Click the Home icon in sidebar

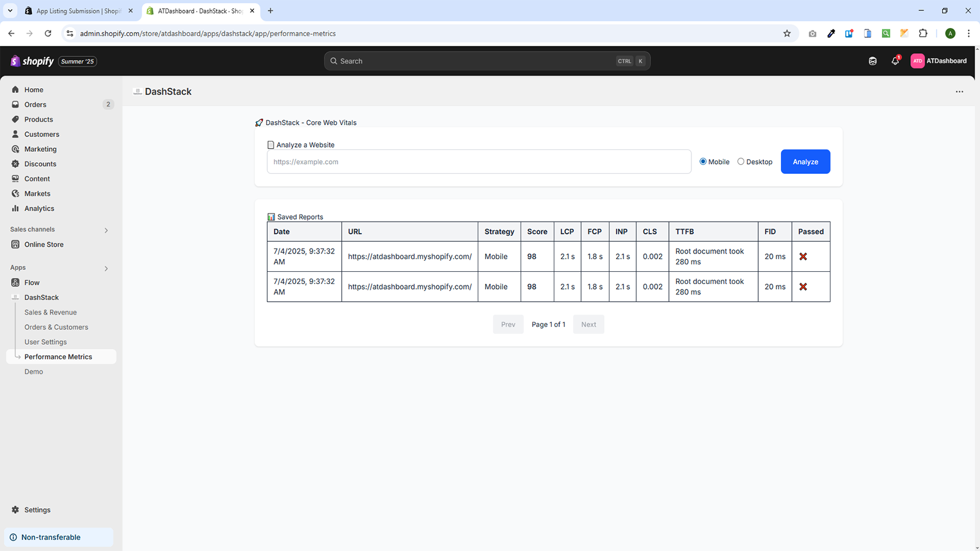(x=15, y=89)
